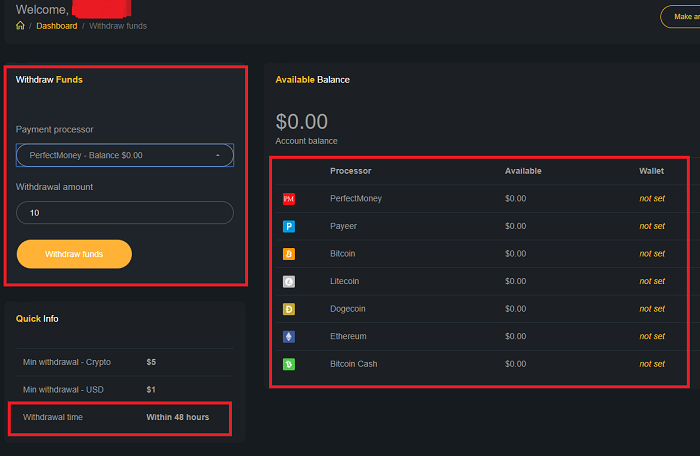Viewport: 700px width, 456px height.
Task: Click the $1 USD minimum value
Action: [151, 390]
